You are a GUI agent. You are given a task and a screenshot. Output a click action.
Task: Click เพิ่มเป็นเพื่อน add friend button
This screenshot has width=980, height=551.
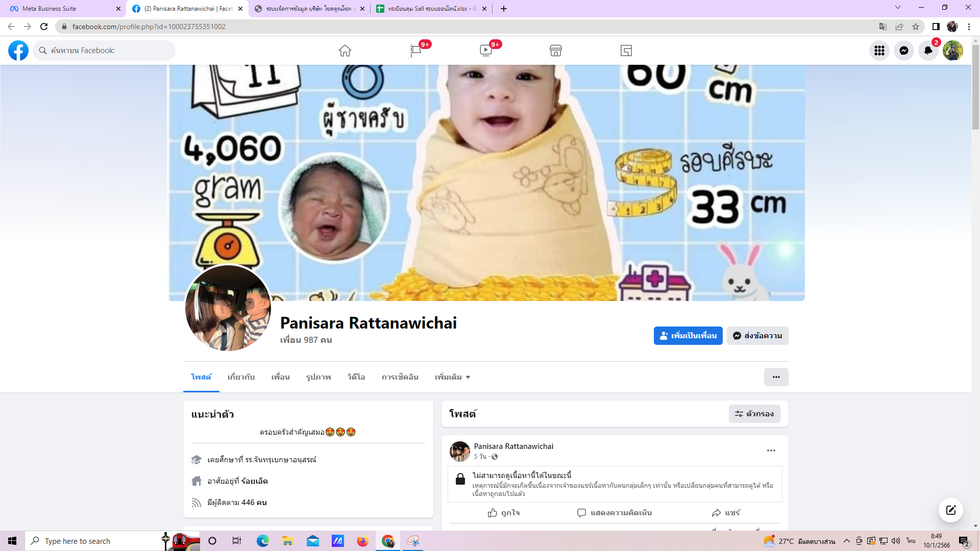tap(688, 336)
